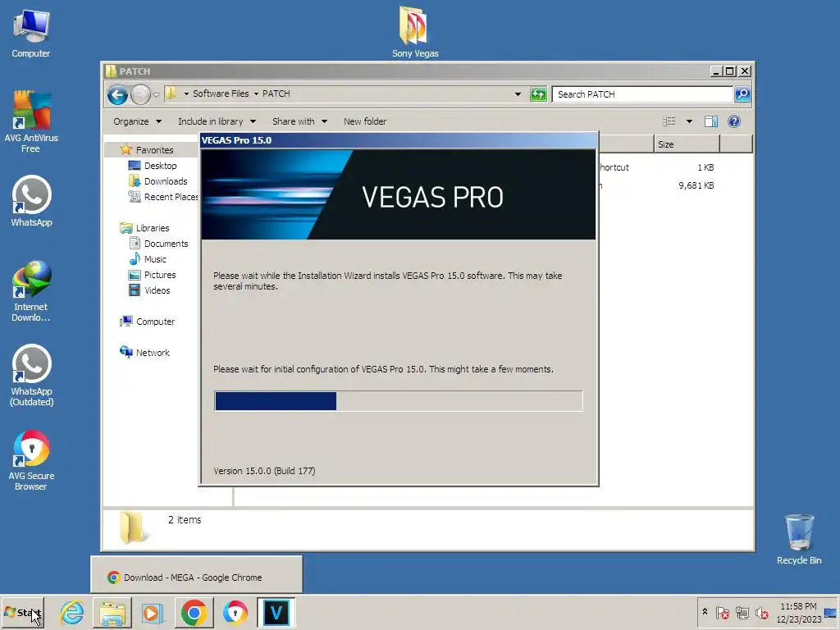
Task: Click the forward navigation arrow in explorer
Action: point(140,95)
